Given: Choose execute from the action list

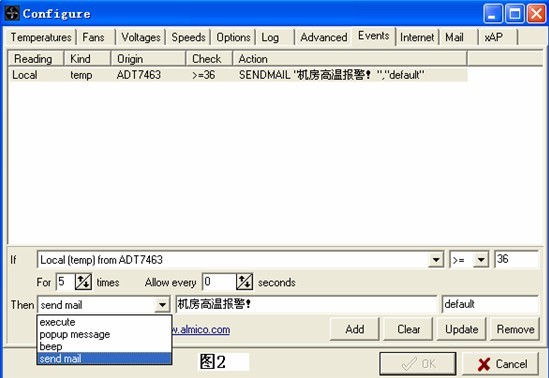Looking at the screenshot, I should (x=104, y=322).
